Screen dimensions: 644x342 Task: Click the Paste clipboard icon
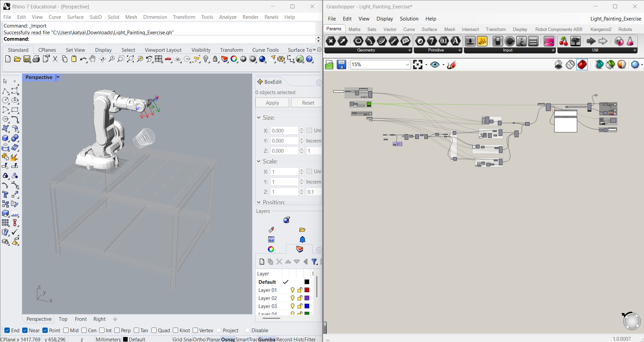[74, 59]
